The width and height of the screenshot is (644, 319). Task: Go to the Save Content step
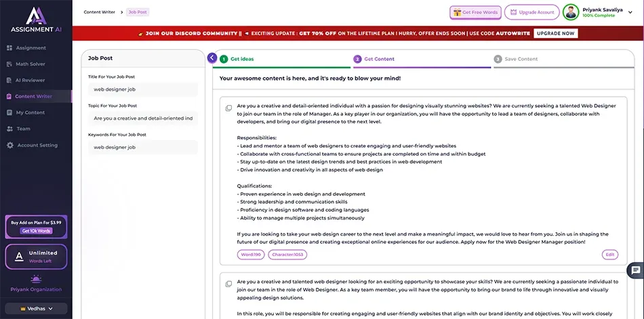point(521,59)
